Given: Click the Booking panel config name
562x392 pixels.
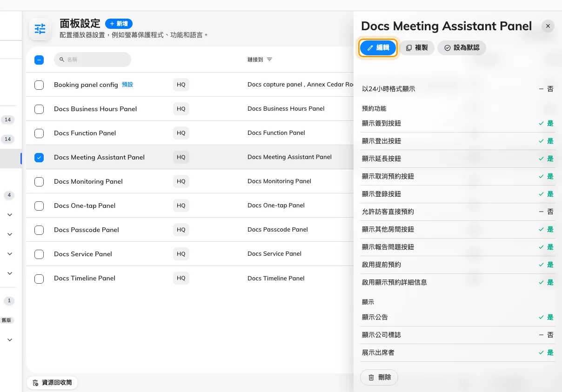Looking at the screenshot, I should click(x=86, y=85).
